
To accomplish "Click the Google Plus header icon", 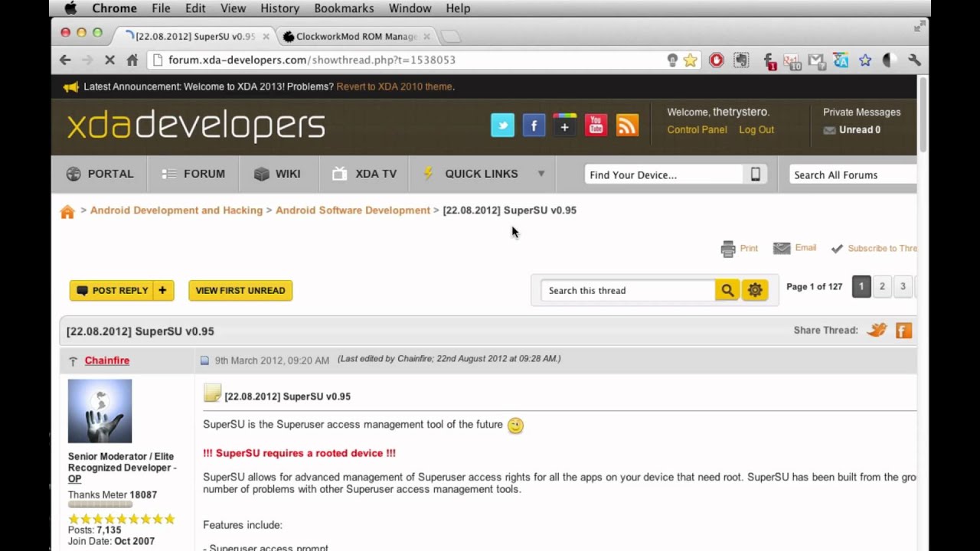I will click(564, 126).
